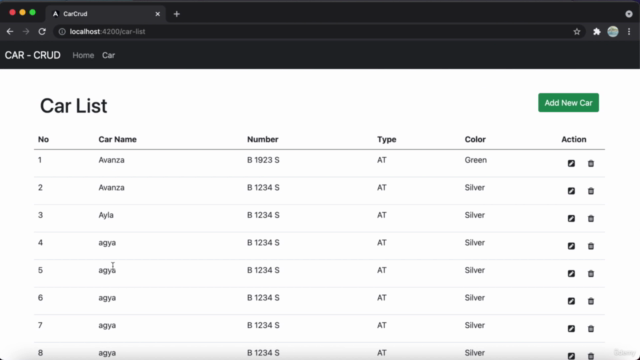Focus the localhost address bar
The width and height of the screenshot is (640, 360).
[x=318, y=31]
